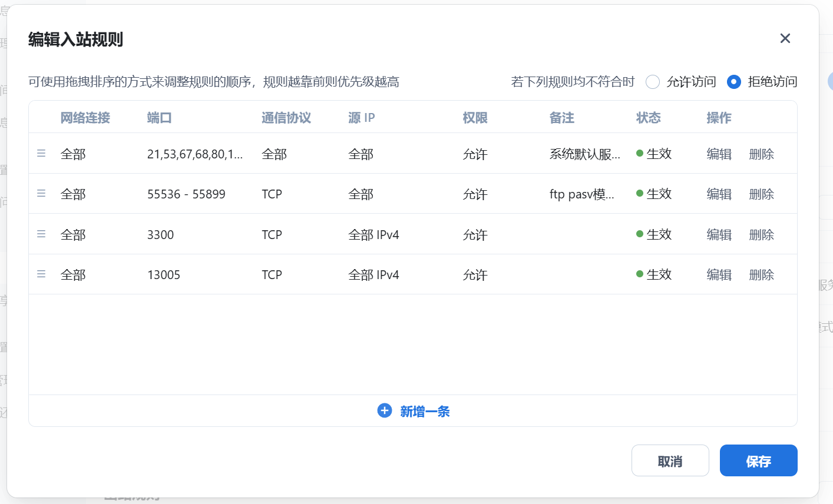The height and width of the screenshot is (504, 833).
Task: Click the ftp pasv模... remark cell
Action: tap(582, 194)
